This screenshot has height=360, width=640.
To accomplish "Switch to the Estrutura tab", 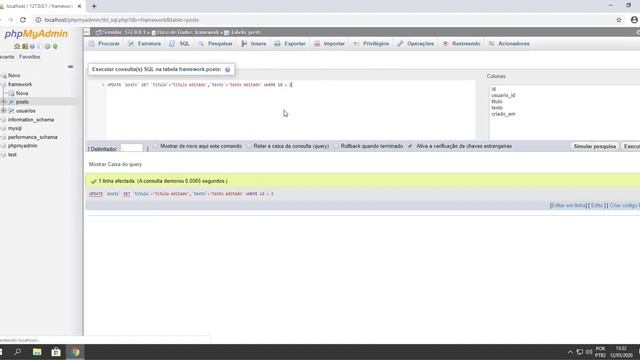I will [x=144, y=44].
